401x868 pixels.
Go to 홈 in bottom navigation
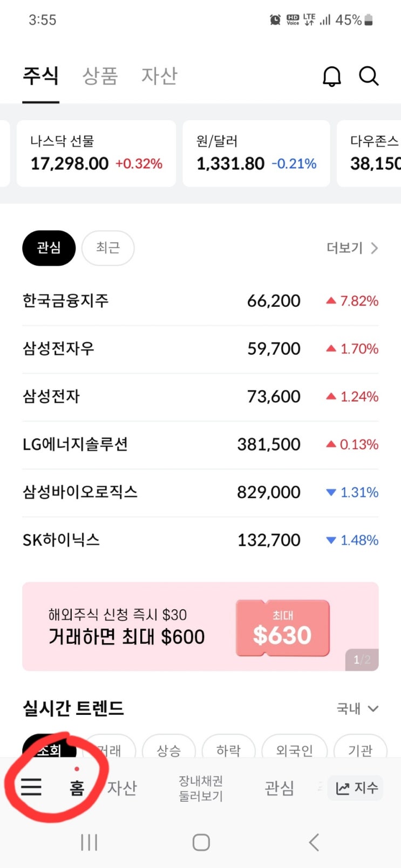[x=77, y=788]
